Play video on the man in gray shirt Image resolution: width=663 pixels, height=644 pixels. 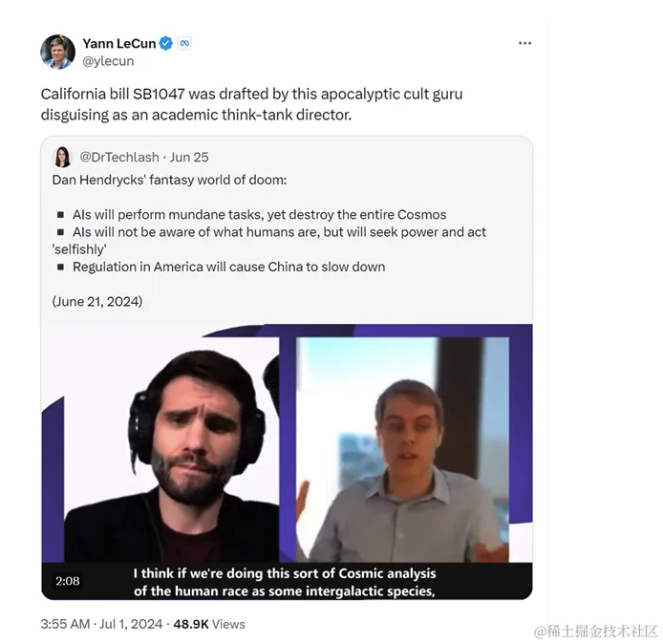tap(402, 449)
